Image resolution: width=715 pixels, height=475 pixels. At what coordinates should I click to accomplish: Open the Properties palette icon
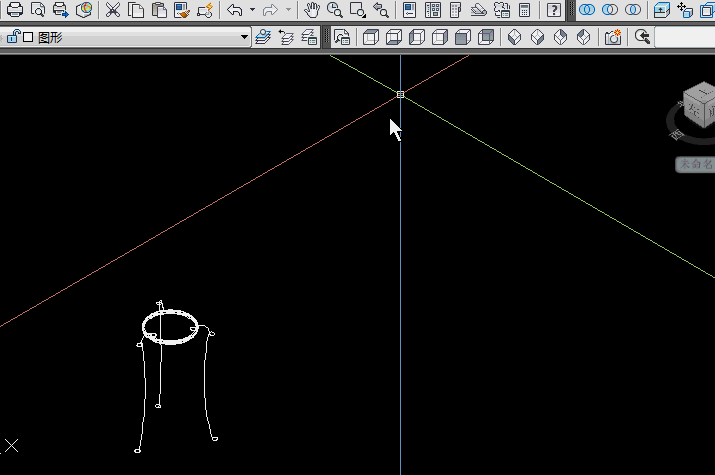tap(408, 10)
